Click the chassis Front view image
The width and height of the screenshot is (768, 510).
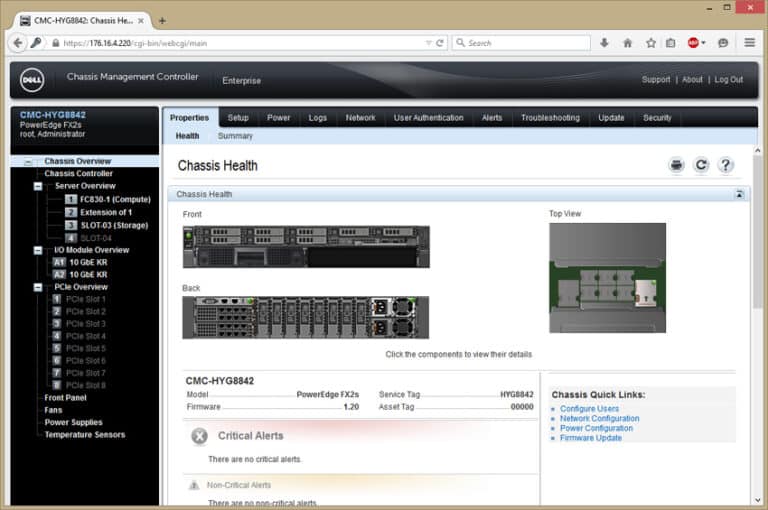click(x=306, y=246)
